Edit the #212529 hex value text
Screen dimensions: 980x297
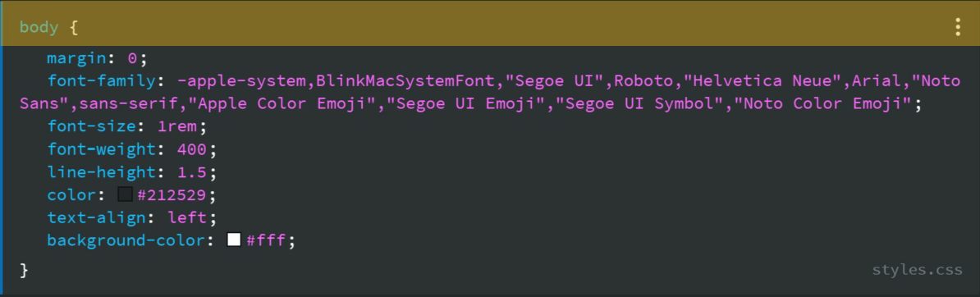click(x=172, y=194)
